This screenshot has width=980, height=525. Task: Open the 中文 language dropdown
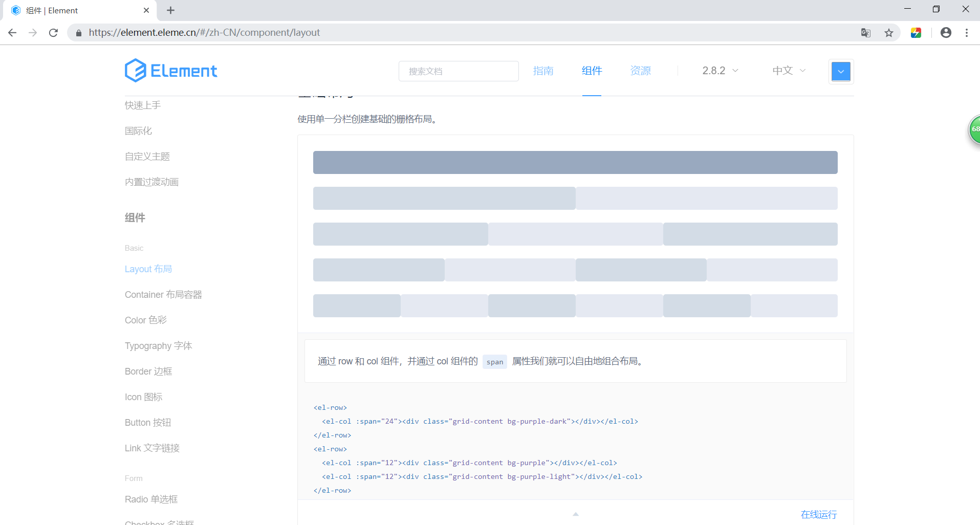tap(789, 71)
